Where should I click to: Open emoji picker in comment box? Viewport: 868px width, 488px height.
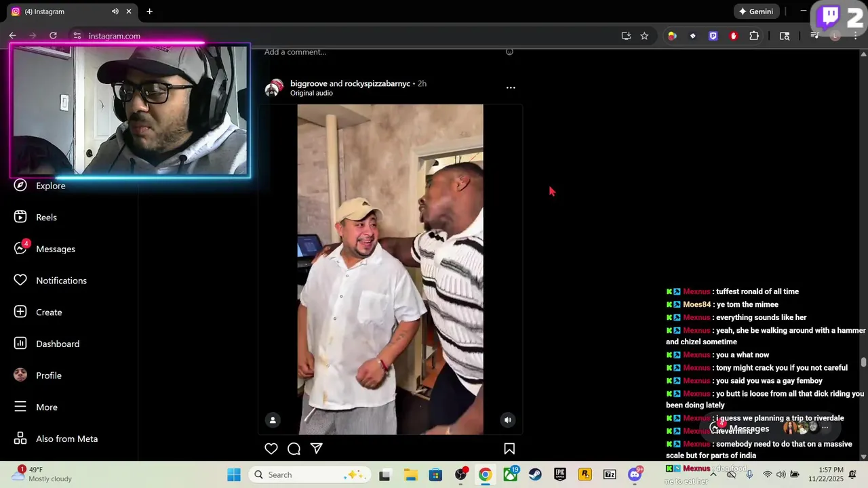click(x=509, y=52)
